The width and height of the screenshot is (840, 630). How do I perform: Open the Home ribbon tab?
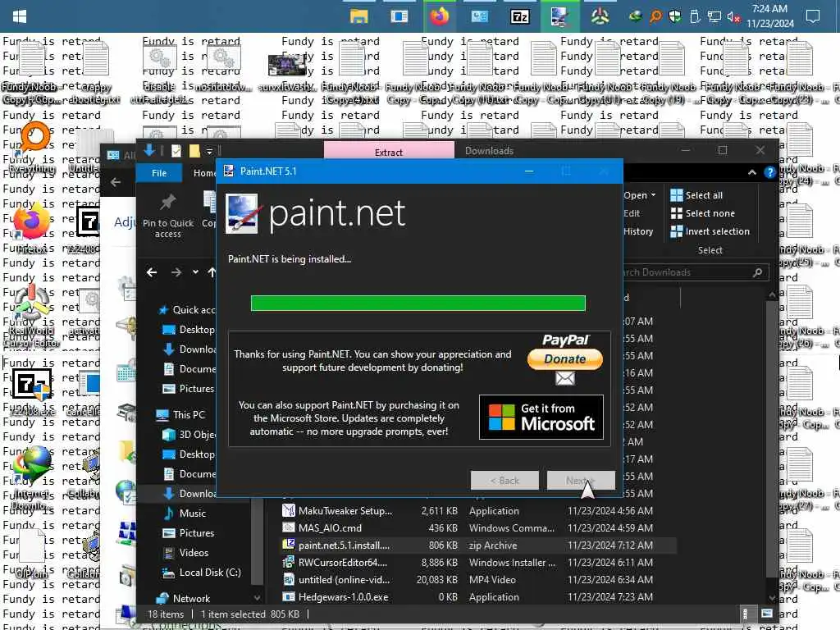[204, 173]
